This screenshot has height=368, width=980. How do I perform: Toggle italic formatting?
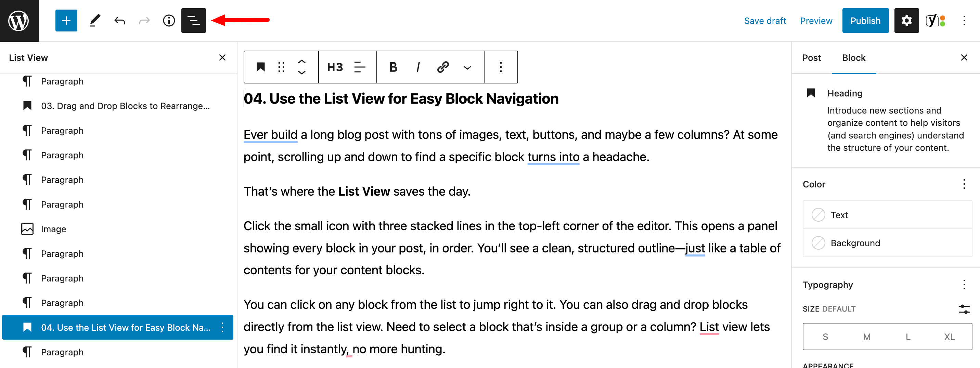(x=418, y=67)
